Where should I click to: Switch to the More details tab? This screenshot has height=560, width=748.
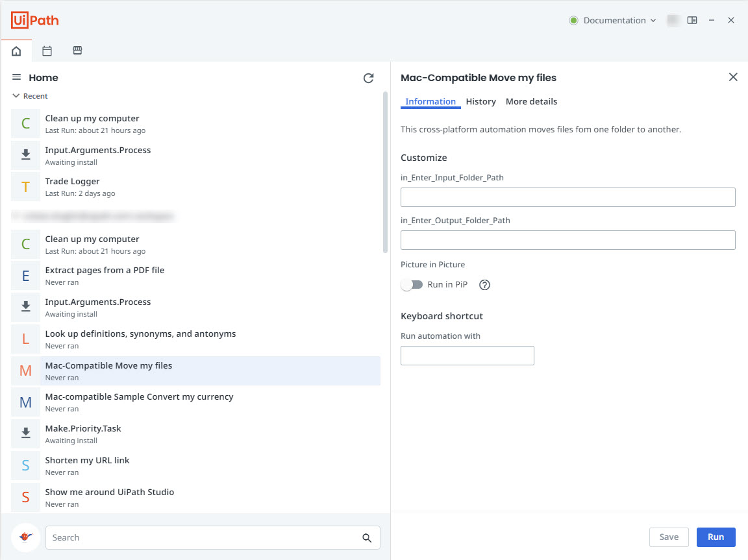tap(531, 101)
